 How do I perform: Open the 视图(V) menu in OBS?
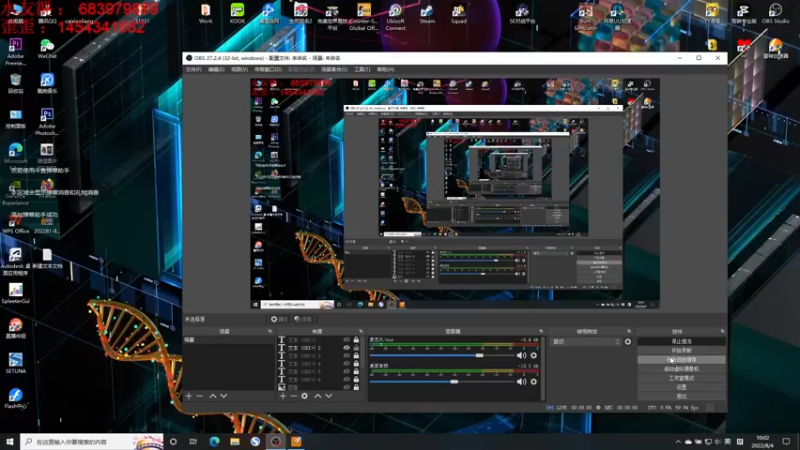(239, 69)
